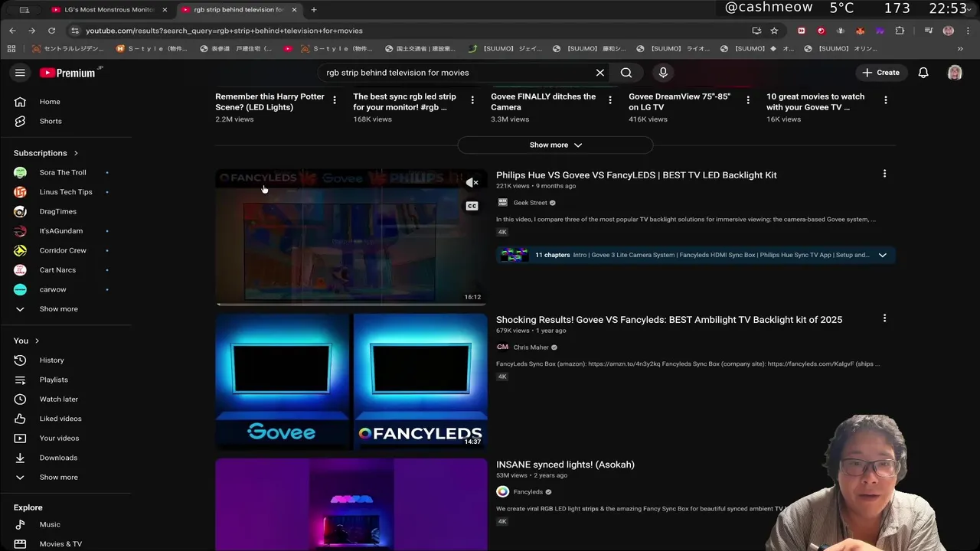Open INSANE synced lights (Asokah) title
Viewport: 980px width, 551px height.
pyautogui.click(x=565, y=465)
